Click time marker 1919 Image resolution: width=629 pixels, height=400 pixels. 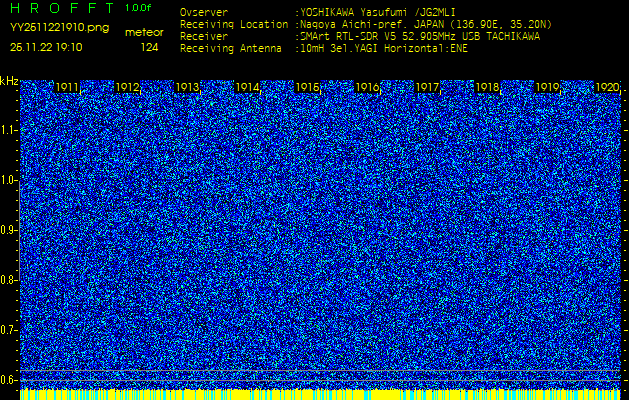click(548, 87)
